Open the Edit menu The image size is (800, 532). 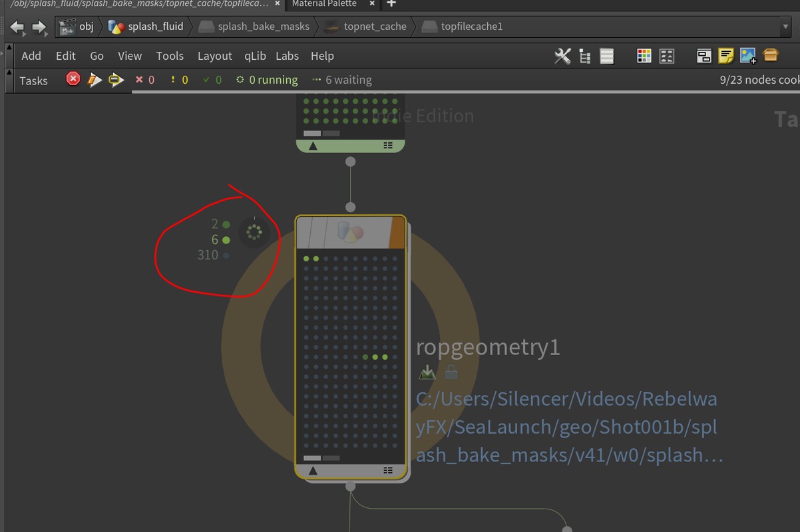click(66, 56)
